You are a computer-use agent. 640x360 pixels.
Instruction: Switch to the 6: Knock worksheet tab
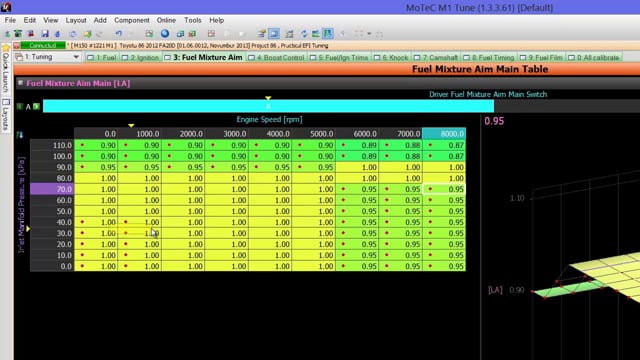391,58
